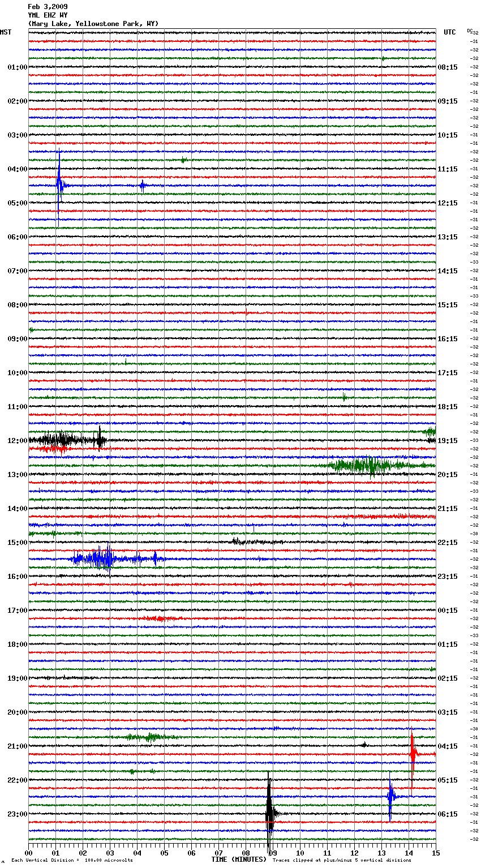Click the '21:00' MST time label

click(x=17, y=746)
